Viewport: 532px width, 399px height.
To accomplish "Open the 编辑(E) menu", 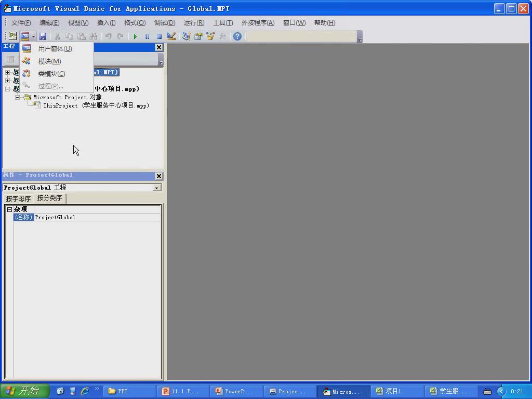I will [x=49, y=23].
